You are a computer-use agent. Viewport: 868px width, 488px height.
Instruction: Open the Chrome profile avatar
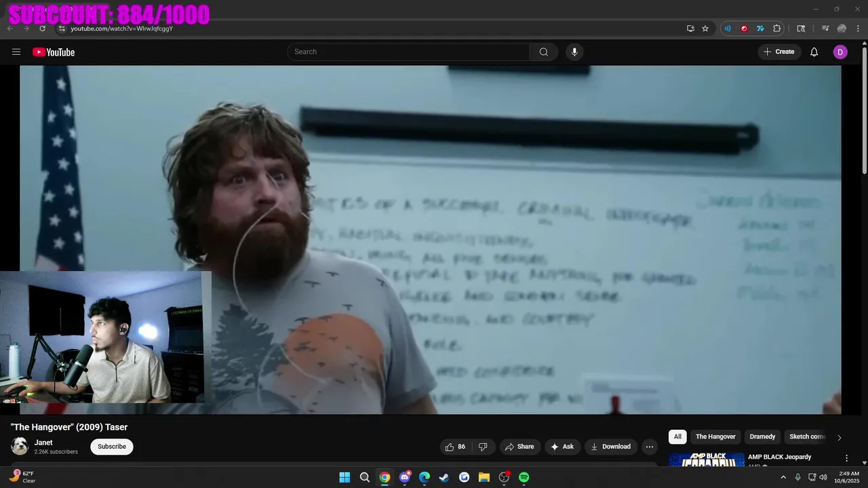pyautogui.click(x=842, y=28)
